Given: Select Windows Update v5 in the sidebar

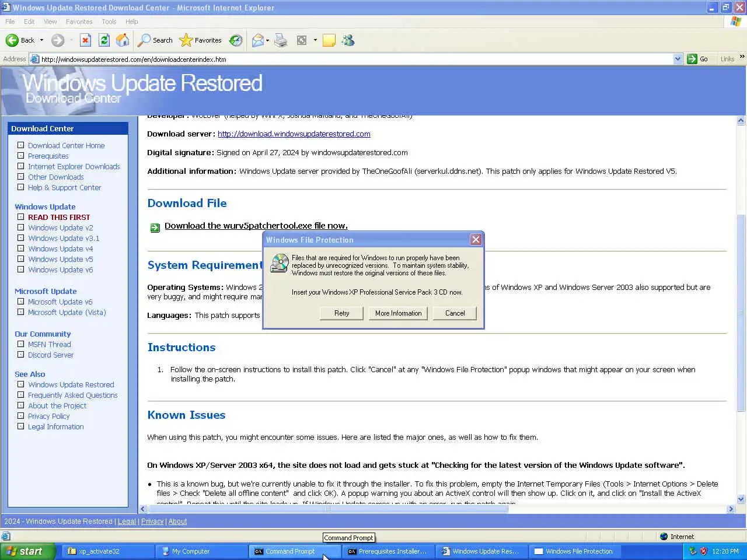Looking at the screenshot, I should pos(61,259).
